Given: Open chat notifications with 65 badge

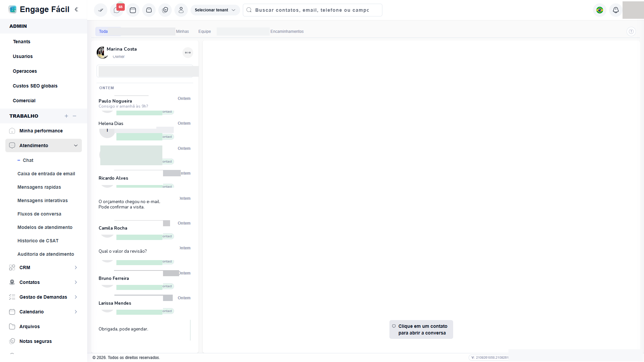Looking at the screenshot, I should (117, 10).
